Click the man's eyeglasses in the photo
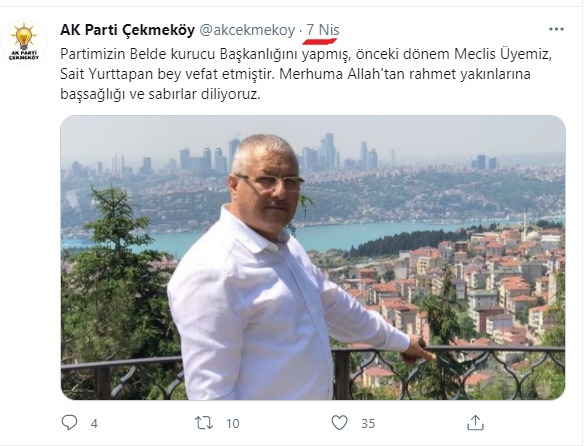The height and width of the screenshot is (446, 586). coord(272,183)
